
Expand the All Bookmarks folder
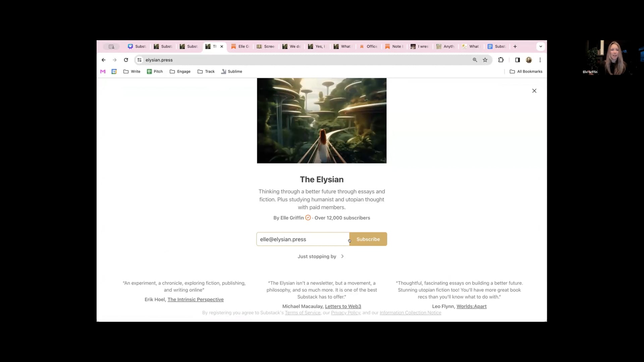pos(526,71)
